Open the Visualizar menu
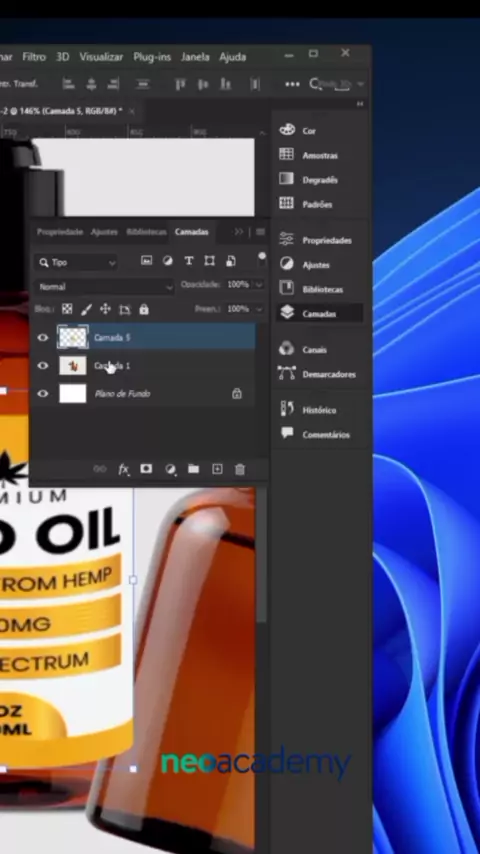This screenshot has height=854, width=480. pyautogui.click(x=101, y=57)
